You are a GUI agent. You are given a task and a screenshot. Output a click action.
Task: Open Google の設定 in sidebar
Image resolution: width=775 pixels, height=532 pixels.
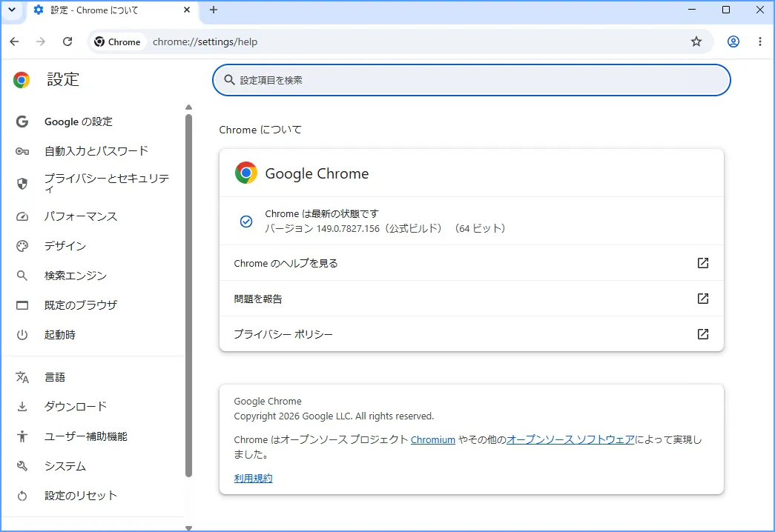[79, 122]
